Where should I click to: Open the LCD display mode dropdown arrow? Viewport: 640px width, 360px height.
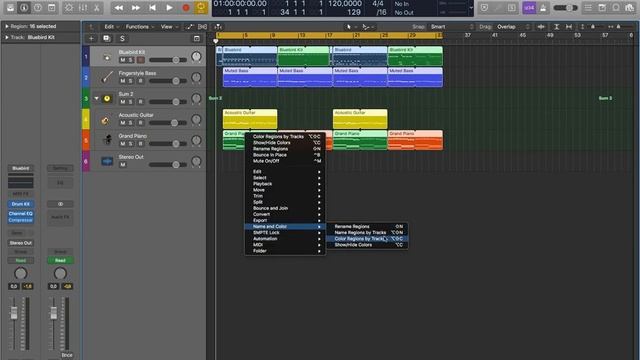(471, 8)
